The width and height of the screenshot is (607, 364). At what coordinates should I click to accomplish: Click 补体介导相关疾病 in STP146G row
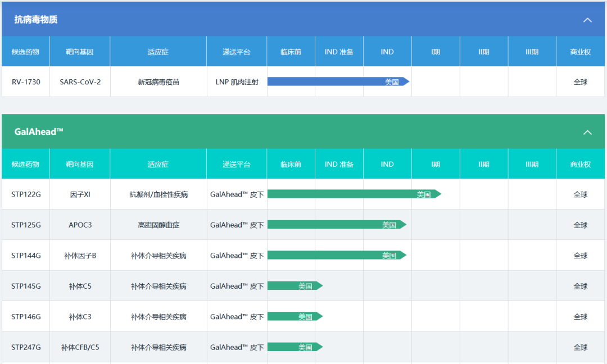point(158,316)
